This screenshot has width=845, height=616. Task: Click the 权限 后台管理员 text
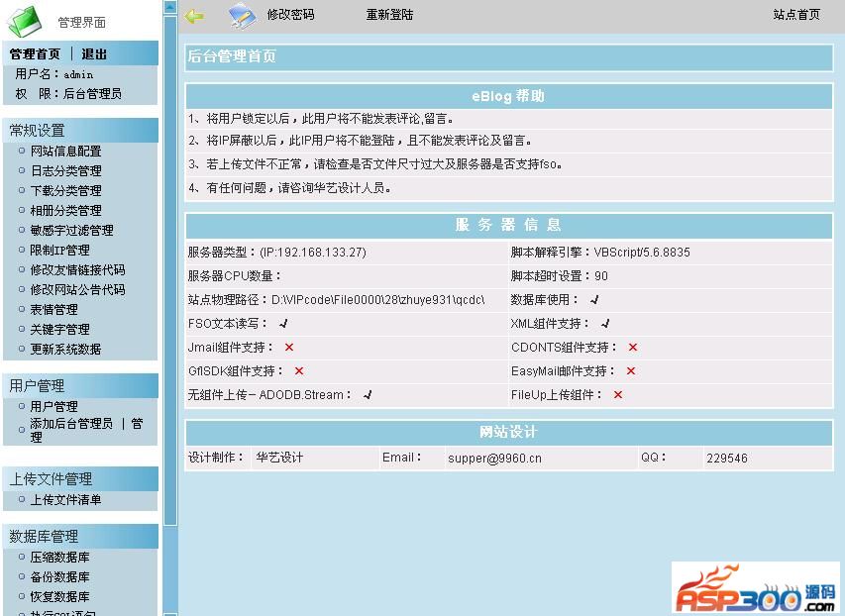point(68,94)
